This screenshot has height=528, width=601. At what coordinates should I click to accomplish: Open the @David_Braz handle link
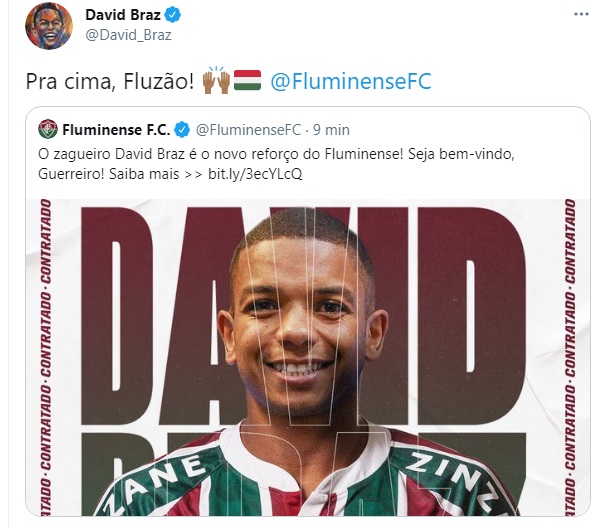coord(128,35)
